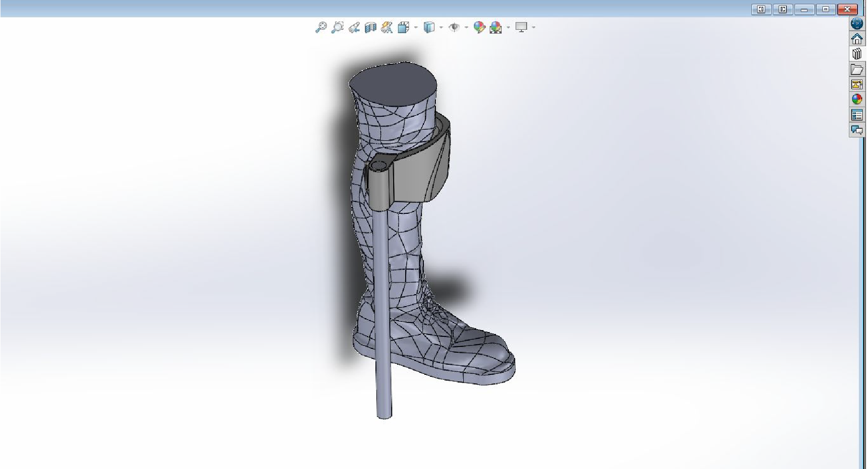Image resolution: width=868 pixels, height=469 pixels.
Task: Click the Display Style cube icon
Action: (429, 27)
